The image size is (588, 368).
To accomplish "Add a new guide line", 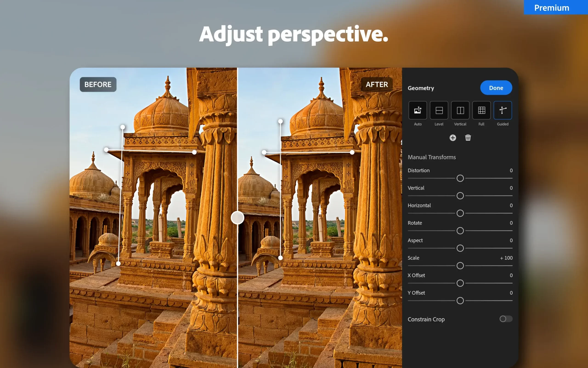I will tap(452, 138).
